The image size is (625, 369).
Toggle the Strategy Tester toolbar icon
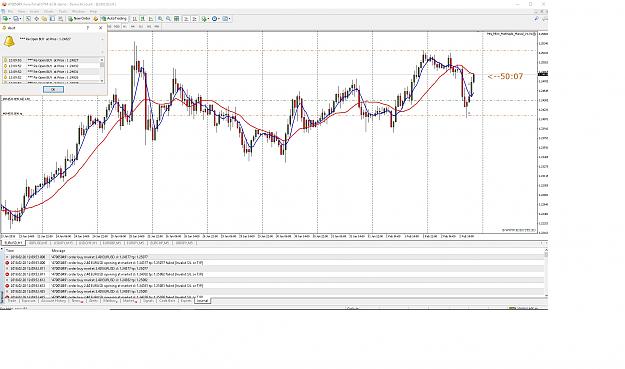[61, 19]
